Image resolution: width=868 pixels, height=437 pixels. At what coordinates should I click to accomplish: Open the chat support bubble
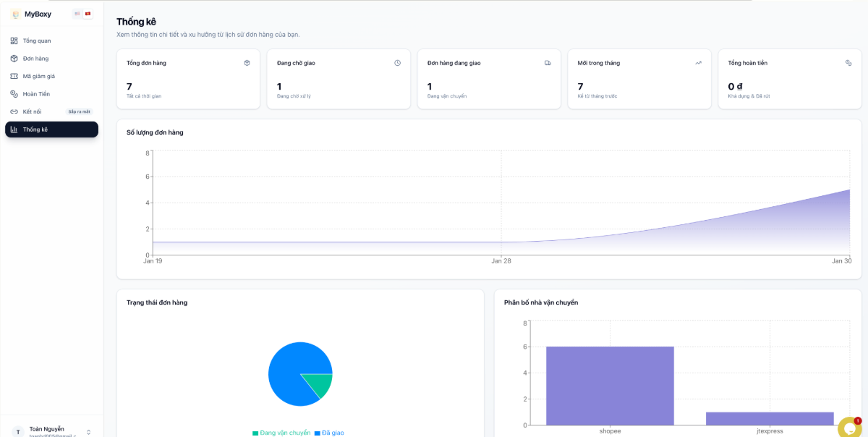(x=848, y=428)
